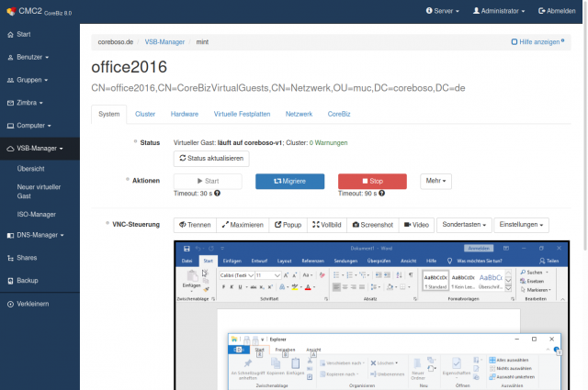Expand the Gruppen sidebar menu

click(x=28, y=80)
